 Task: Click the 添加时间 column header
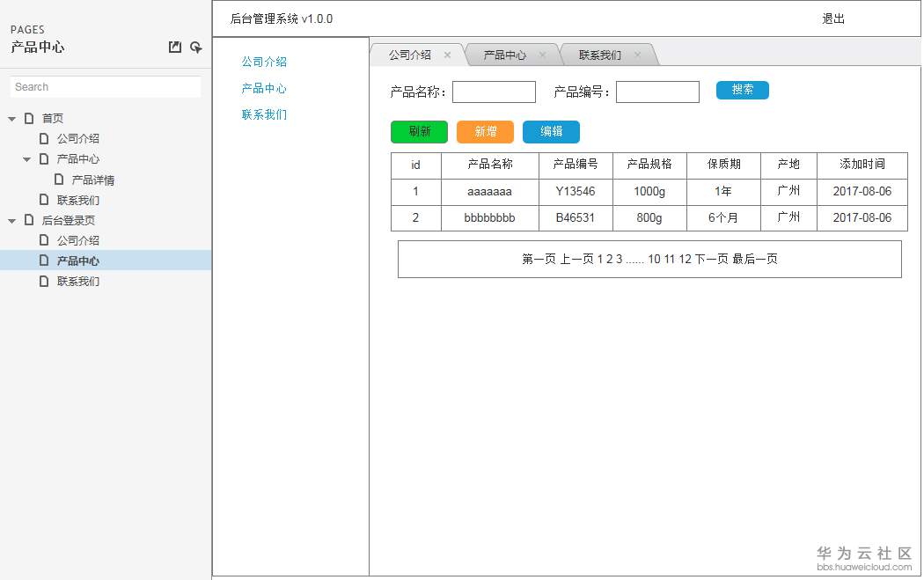click(x=862, y=165)
